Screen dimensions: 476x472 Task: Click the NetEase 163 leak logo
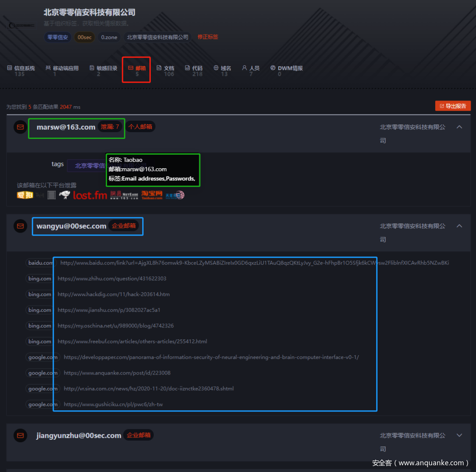(124, 195)
